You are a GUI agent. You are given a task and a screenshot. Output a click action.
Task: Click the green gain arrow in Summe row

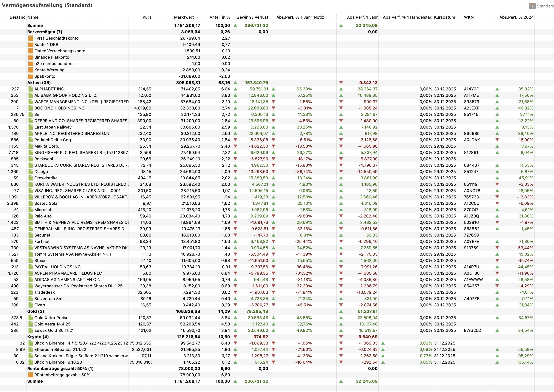(x=235, y=26)
